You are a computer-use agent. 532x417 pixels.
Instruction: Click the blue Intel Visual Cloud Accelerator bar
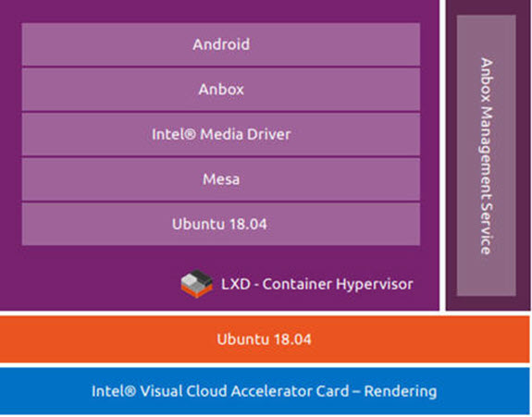265,391
